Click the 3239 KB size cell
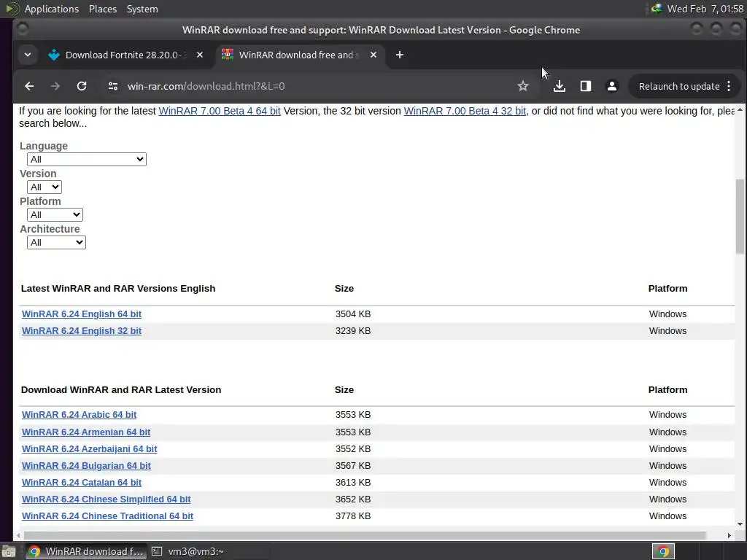The width and height of the screenshot is (747, 560). [x=353, y=330]
